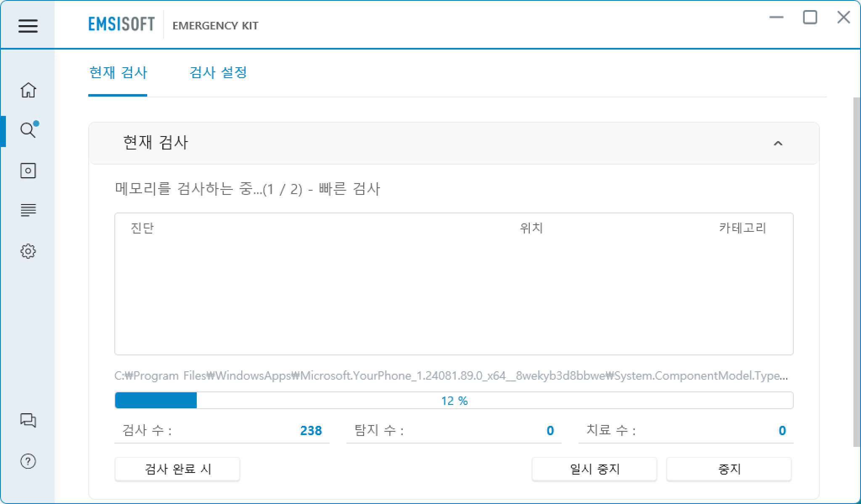Open the Logs list icon

coord(28,210)
